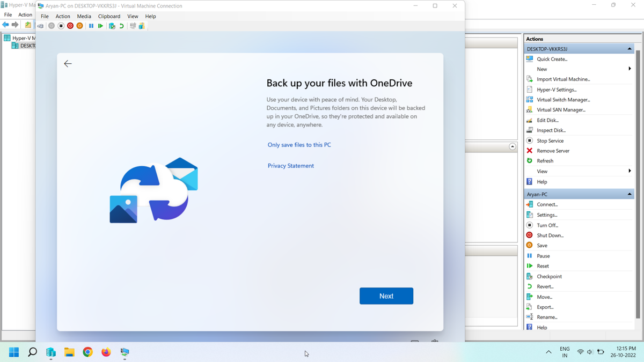Click the blue Pause toolbar icon

point(91,26)
